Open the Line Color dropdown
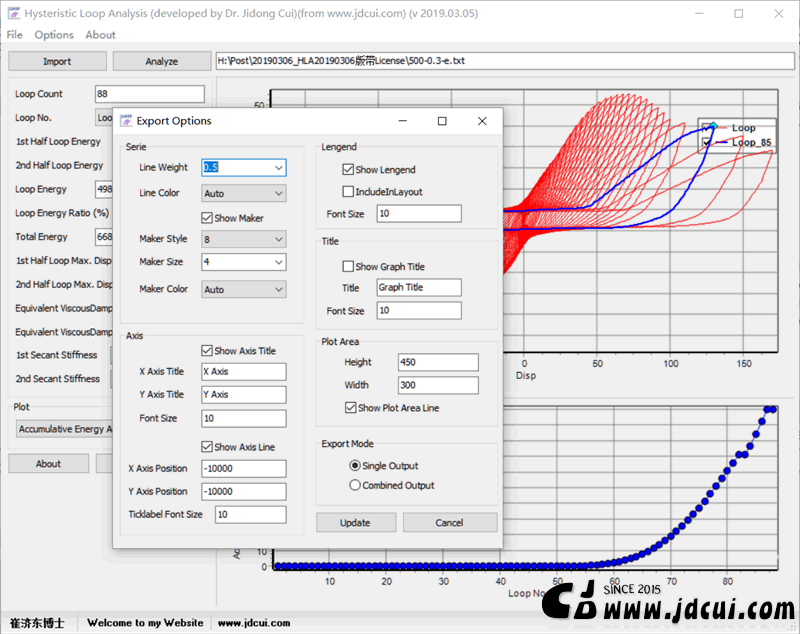This screenshot has height=634, width=800. coord(279,193)
